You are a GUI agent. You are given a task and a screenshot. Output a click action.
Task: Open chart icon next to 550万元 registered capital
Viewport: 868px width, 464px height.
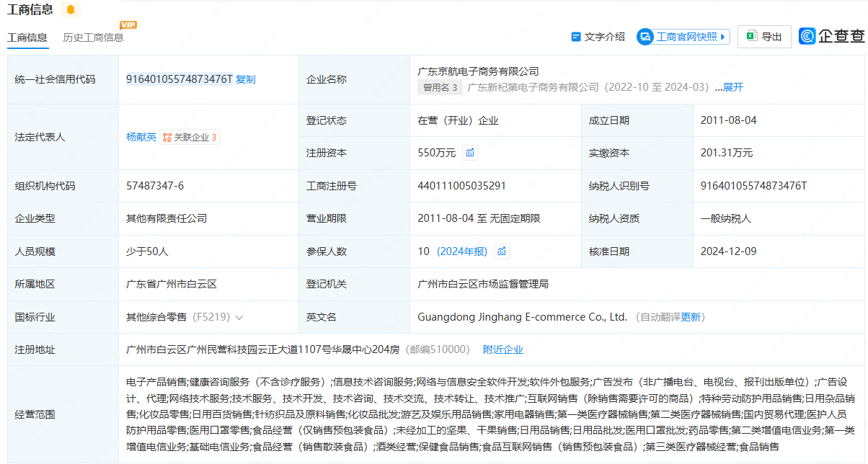(x=470, y=153)
